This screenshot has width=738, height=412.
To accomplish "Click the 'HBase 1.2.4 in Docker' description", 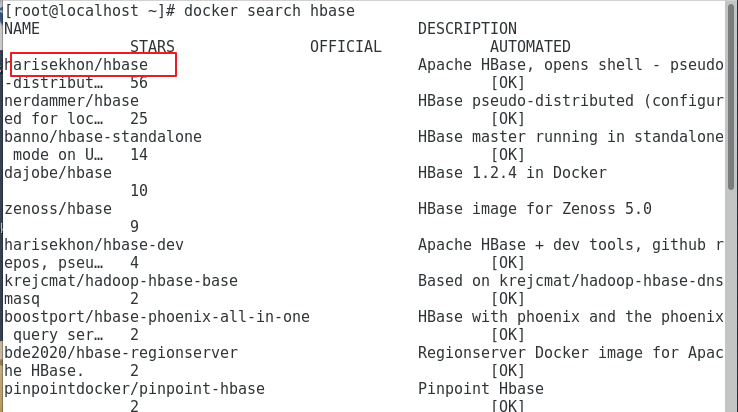I will click(x=512, y=173).
